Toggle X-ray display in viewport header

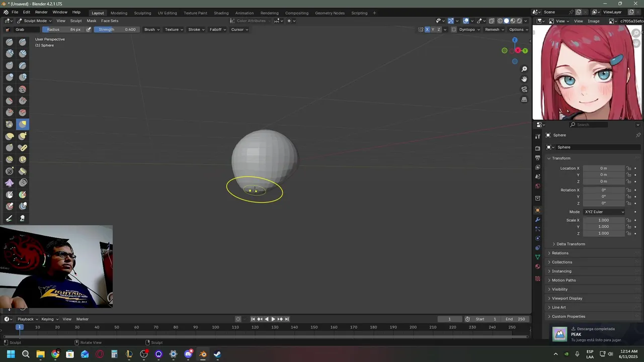(x=492, y=21)
